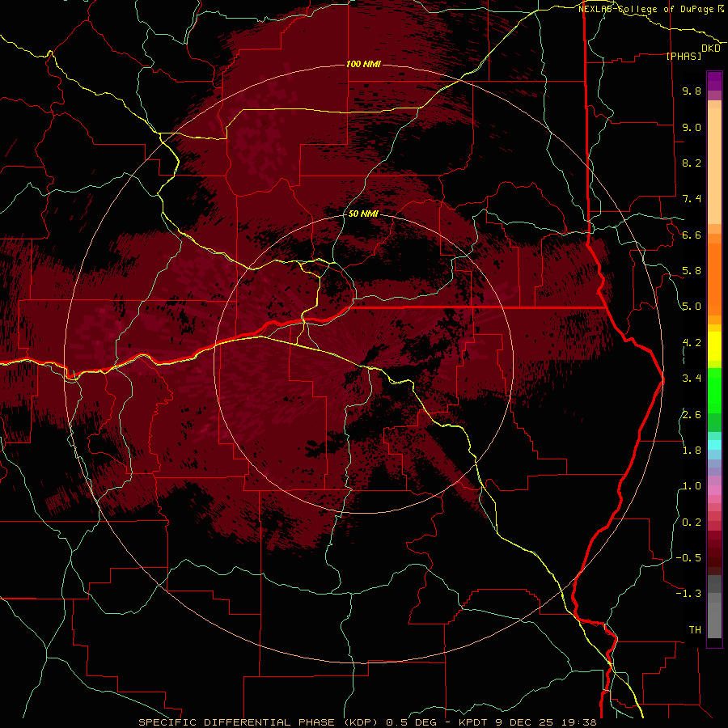The width and height of the screenshot is (728, 728).
Task: Select the [PHAS] legend heading
Action: pyautogui.click(x=684, y=56)
